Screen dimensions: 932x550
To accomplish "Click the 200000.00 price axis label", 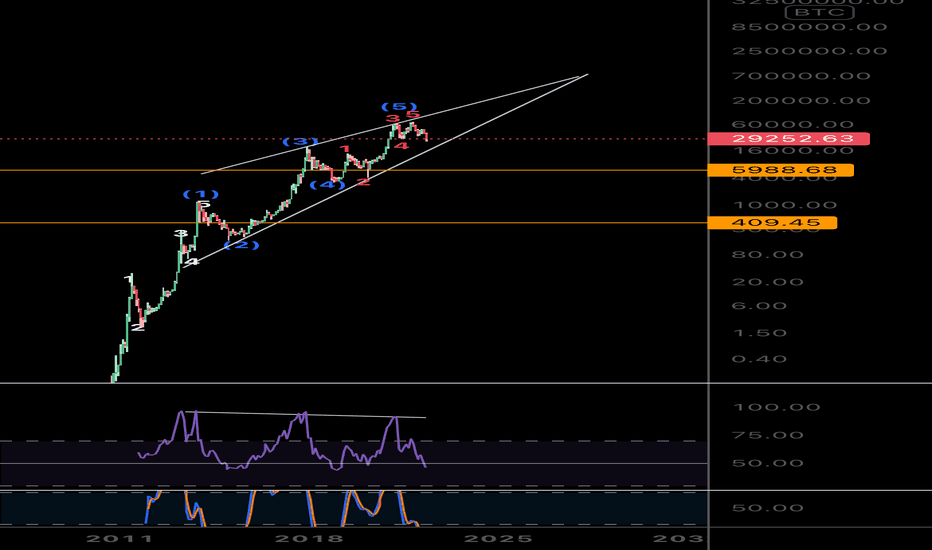I will [801, 100].
